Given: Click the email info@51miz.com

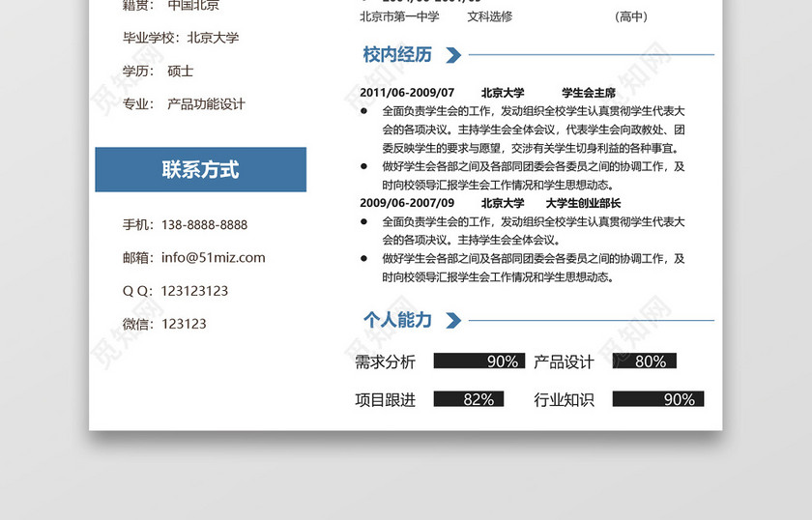Looking at the screenshot, I should [214, 257].
